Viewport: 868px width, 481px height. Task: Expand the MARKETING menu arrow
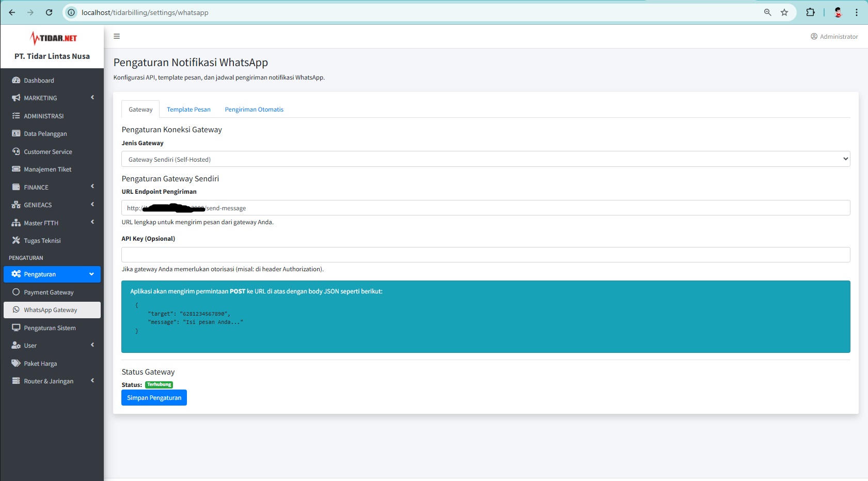click(x=92, y=97)
